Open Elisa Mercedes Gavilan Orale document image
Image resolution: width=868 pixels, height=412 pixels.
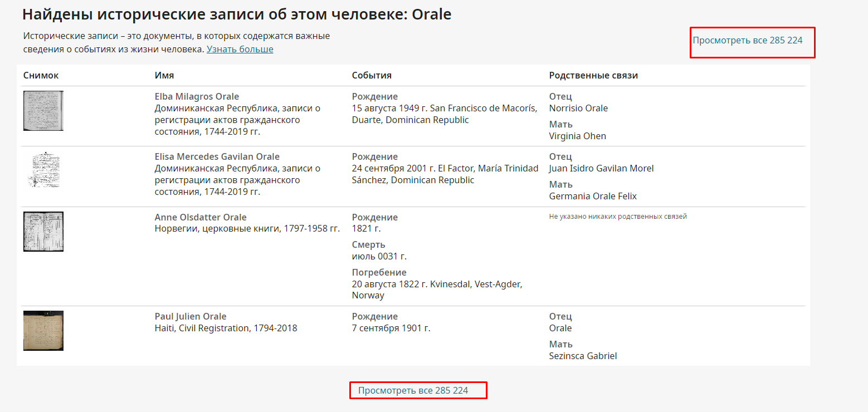43,170
